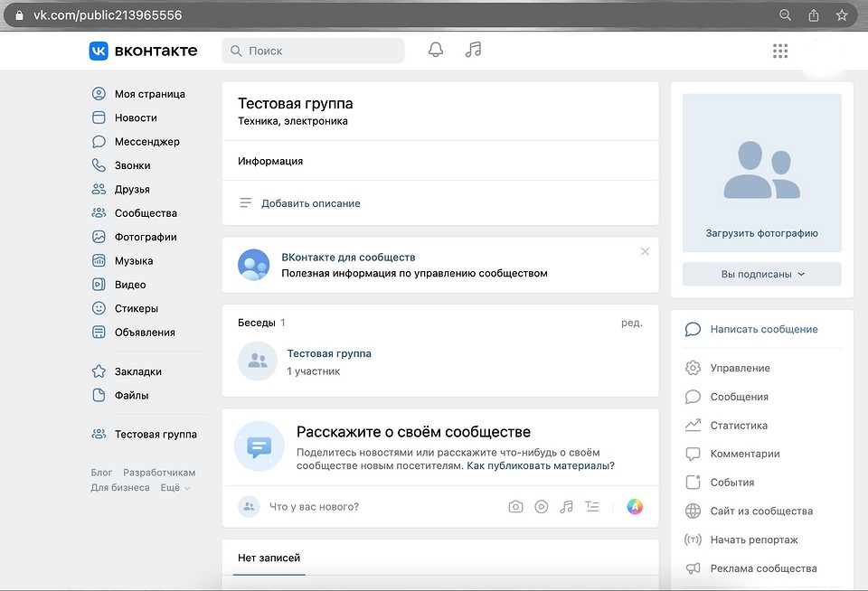Click Написать сообщение
868x591 pixels.
point(764,329)
